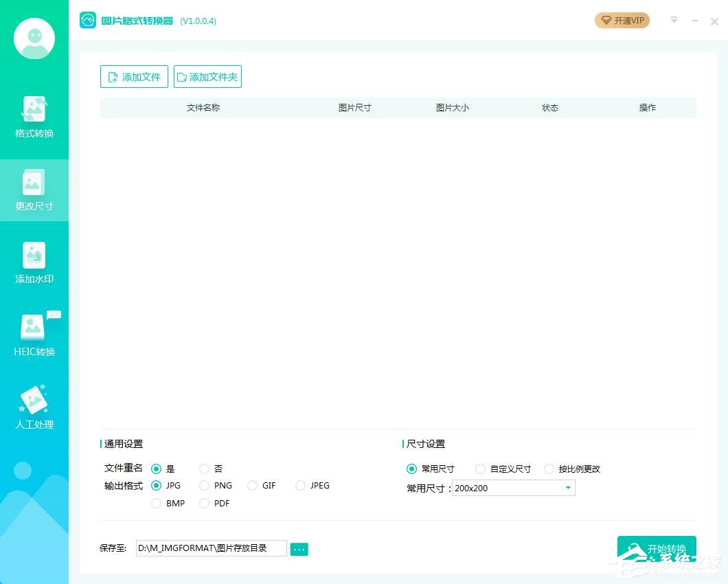Select the 自定义尺寸 option
This screenshot has height=584, width=728.
pyautogui.click(x=480, y=468)
